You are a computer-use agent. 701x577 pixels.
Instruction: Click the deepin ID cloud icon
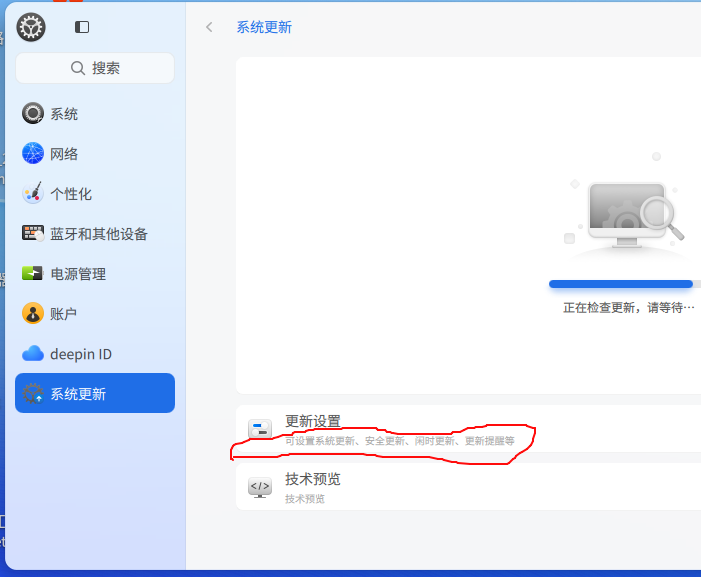pyautogui.click(x=33, y=354)
